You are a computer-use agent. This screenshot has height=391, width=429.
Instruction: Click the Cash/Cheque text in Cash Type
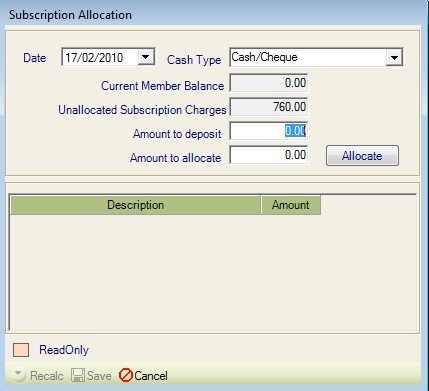[x=264, y=57]
